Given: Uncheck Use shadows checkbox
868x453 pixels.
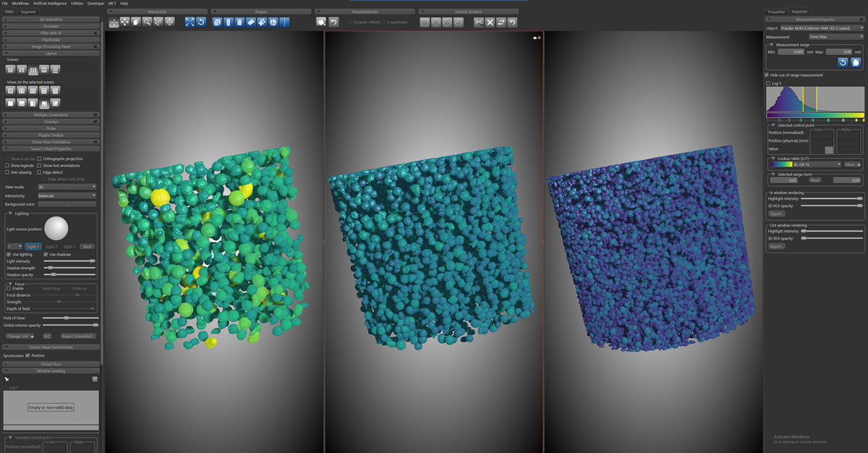Looking at the screenshot, I should tap(46, 255).
